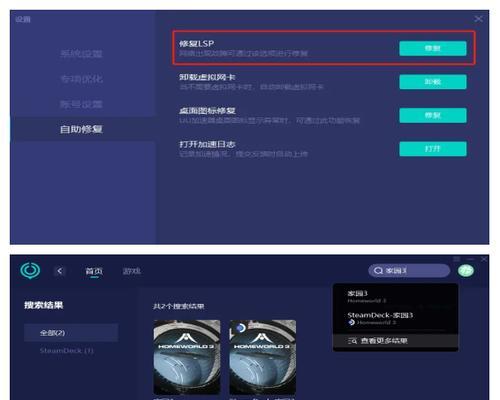Switch to the 首页 tab

click(94, 271)
